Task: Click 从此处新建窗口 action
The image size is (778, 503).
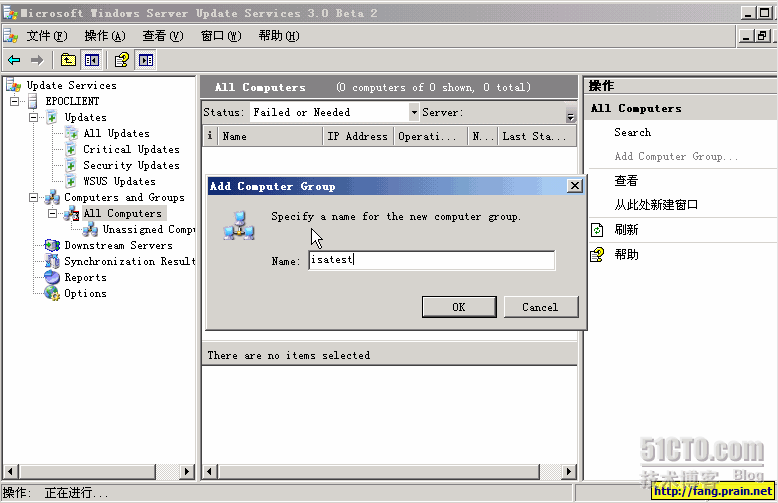Action: pos(656,204)
